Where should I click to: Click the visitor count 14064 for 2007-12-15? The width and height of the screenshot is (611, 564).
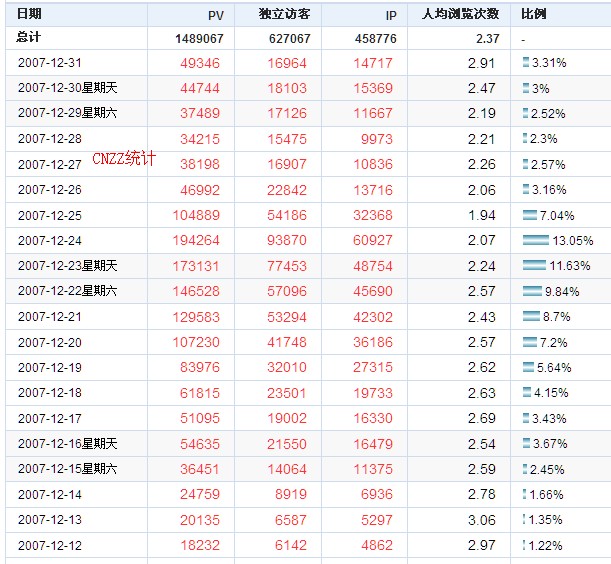tap(287, 469)
